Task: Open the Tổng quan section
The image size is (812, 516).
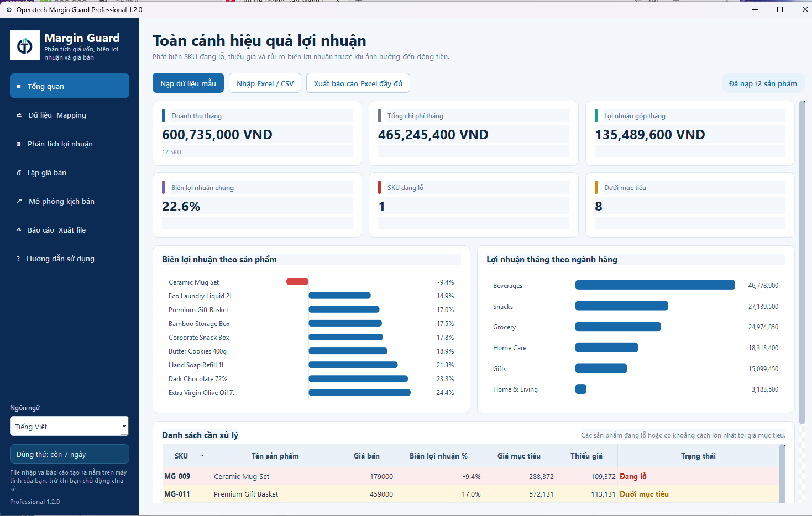Action: [x=70, y=86]
